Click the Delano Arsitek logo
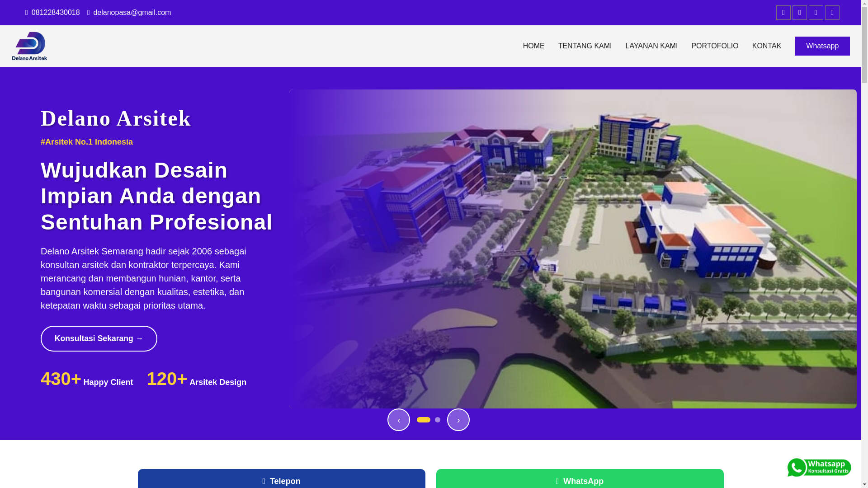Viewport: 868px width, 488px height. 29,46
